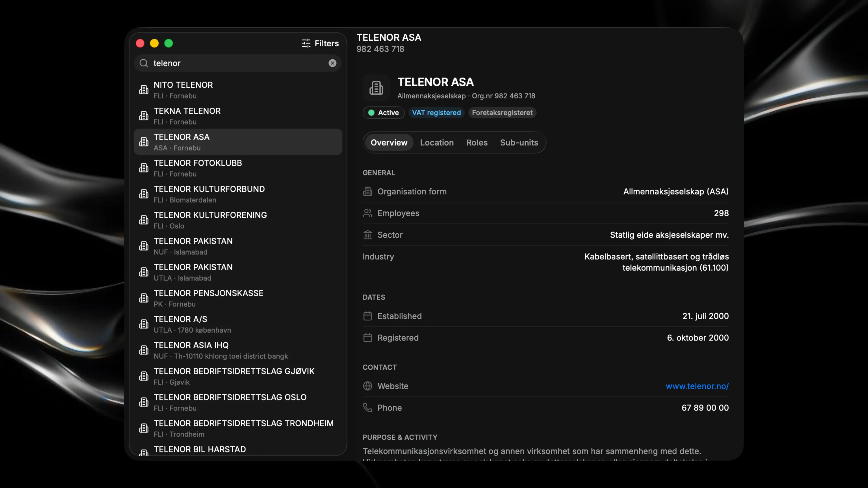868x488 pixels.
Task: Click building icon beside TELENOR PAKISTAN NUF
Action: pos(144,246)
